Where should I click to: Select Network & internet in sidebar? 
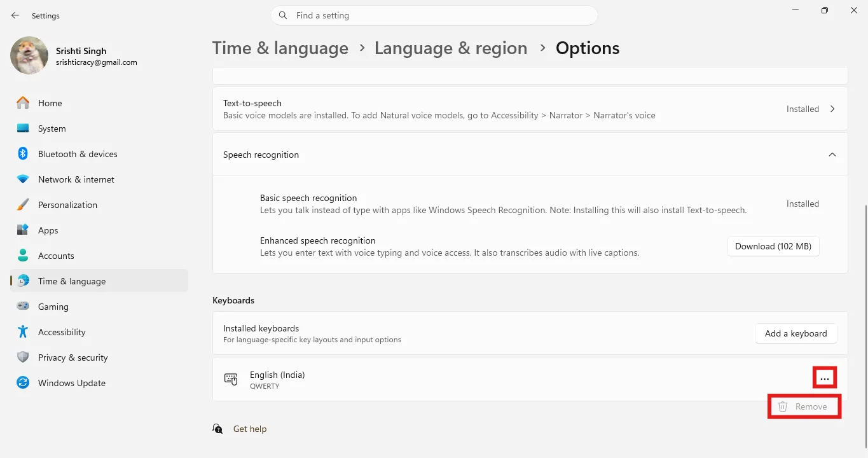point(99,179)
